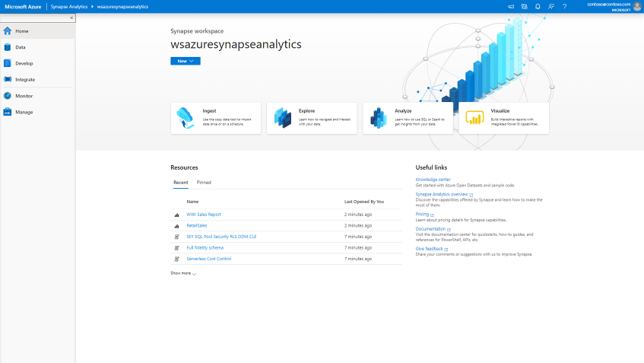Open the Monitor hub
644x363 pixels.
click(x=24, y=96)
